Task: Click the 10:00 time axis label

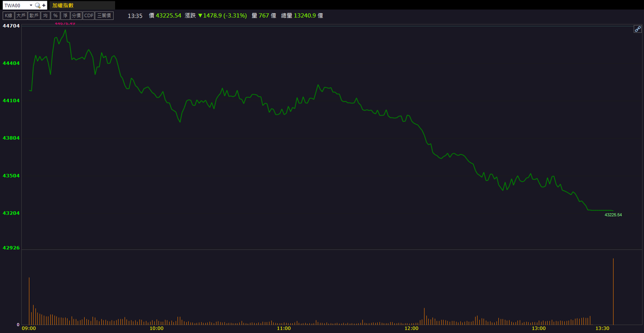Action: tap(156, 328)
